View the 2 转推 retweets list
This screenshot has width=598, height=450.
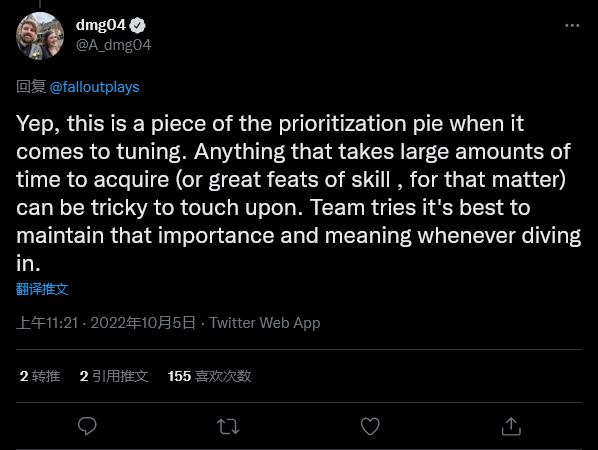pyautogui.click(x=40, y=376)
